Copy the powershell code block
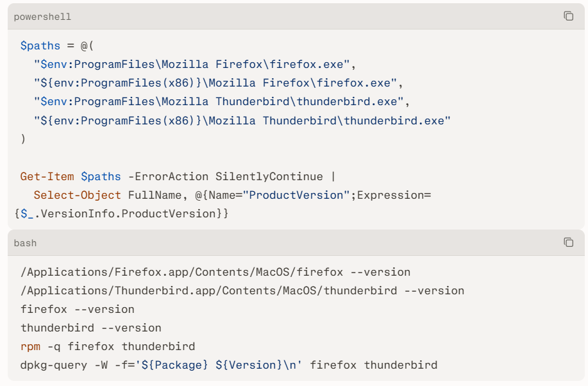Viewport: 588px width, 386px height. [569, 16]
